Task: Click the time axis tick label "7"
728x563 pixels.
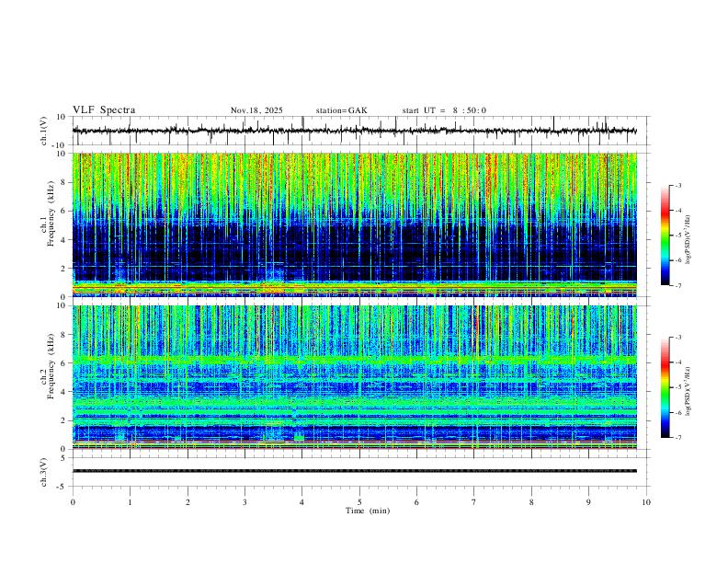Action: [474, 502]
